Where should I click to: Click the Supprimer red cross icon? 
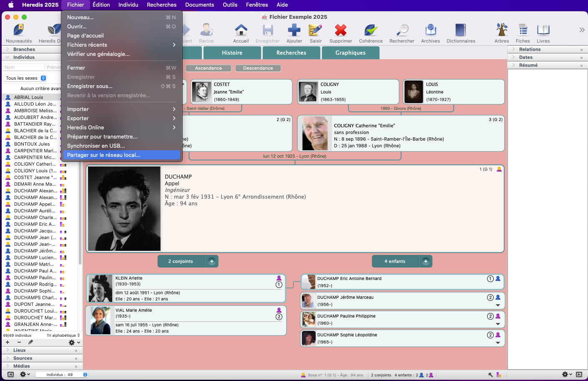(x=340, y=30)
